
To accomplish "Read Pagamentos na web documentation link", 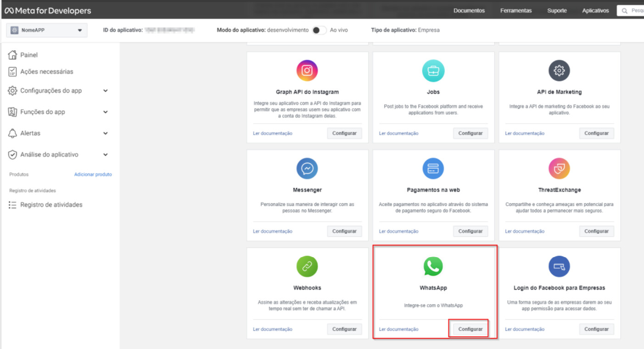I will point(399,231).
